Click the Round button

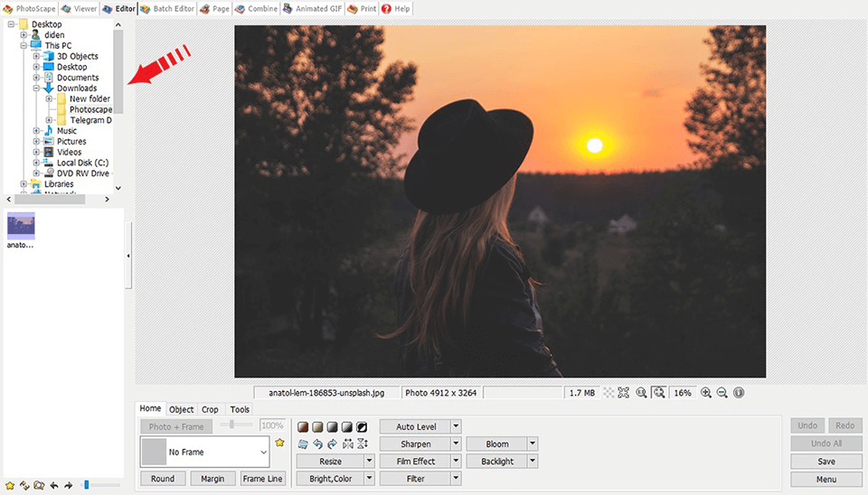coord(163,479)
